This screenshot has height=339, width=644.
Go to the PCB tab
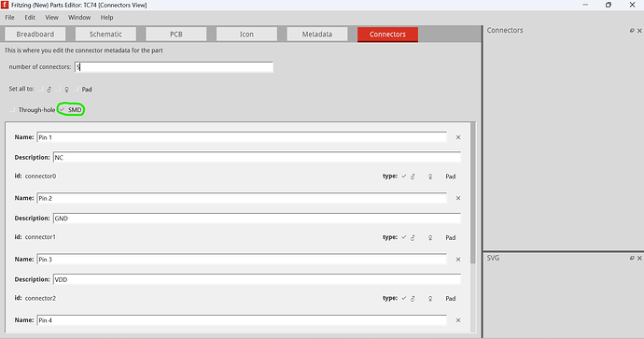(176, 35)
